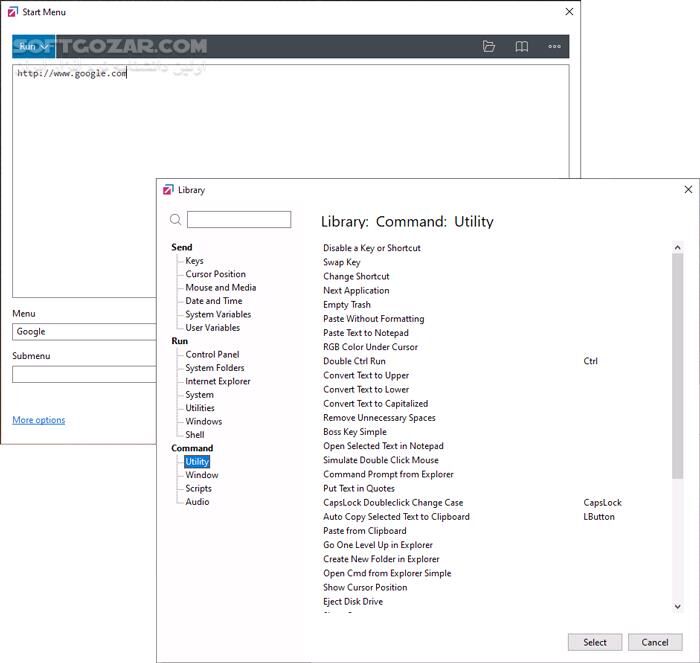Click the More options link
Viewport: 700px width, 663px height.
pos(38,420)
